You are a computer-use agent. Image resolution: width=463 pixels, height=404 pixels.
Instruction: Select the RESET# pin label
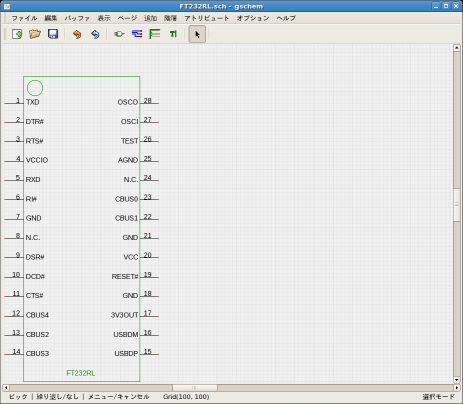point(125,276)
